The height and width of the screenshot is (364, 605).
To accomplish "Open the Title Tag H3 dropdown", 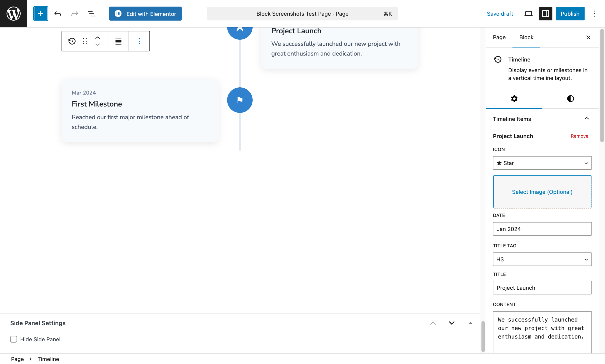I will pos(542,259).
